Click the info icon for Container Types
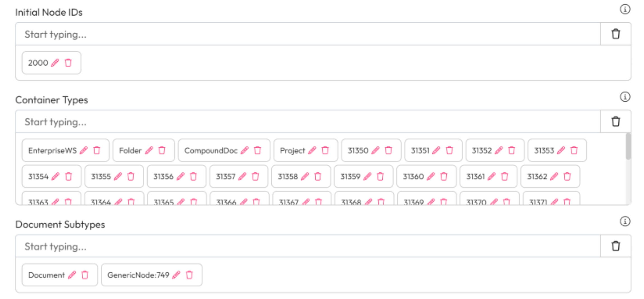 click(625, 97)
